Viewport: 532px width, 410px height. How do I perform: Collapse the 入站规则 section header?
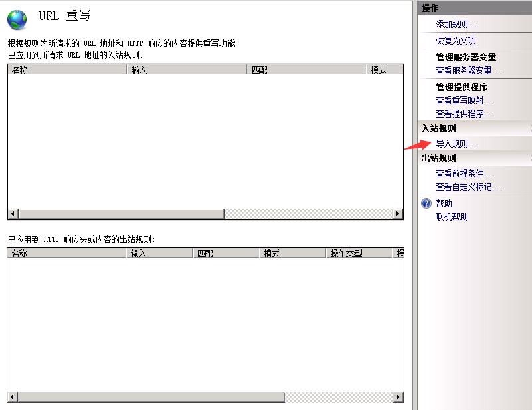[529, 128]
